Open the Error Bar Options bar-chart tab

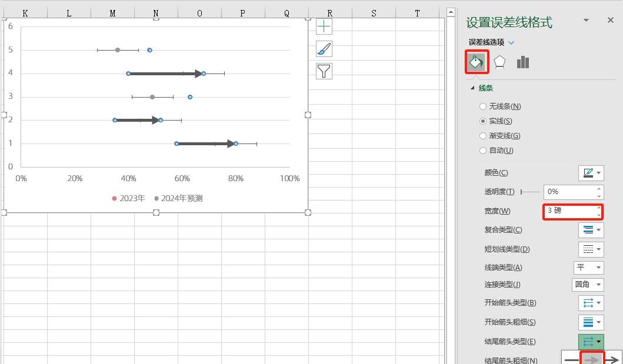tap(523, 62)
